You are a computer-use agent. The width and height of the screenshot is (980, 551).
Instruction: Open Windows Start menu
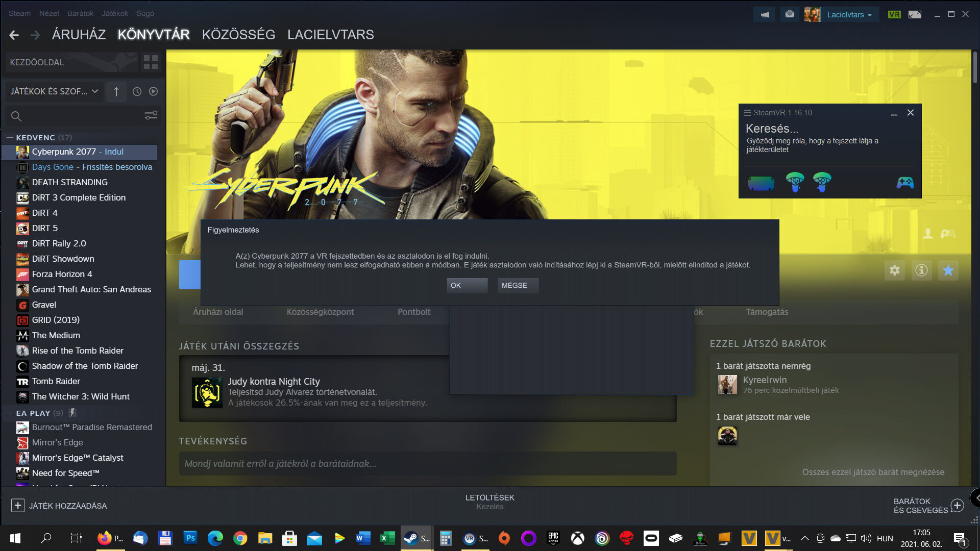tap(15, 538)
